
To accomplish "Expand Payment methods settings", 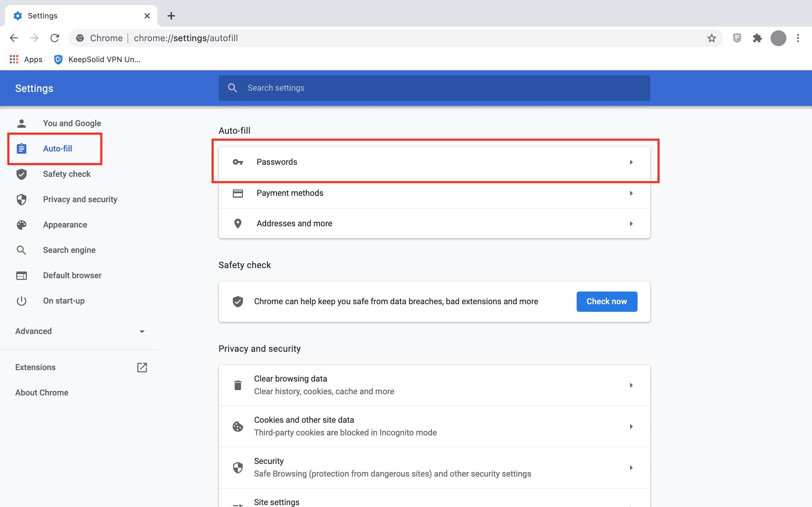I will (x=434, y=193).
